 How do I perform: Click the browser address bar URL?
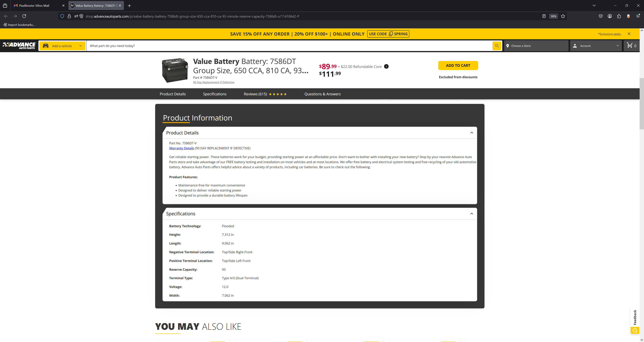tap(192, 16)
